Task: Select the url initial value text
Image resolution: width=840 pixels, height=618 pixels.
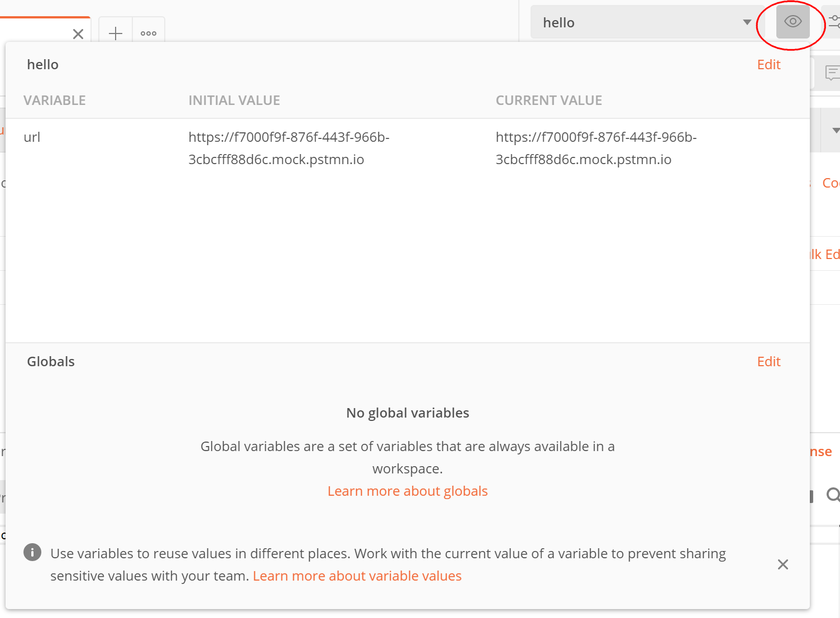Action: 289,148
